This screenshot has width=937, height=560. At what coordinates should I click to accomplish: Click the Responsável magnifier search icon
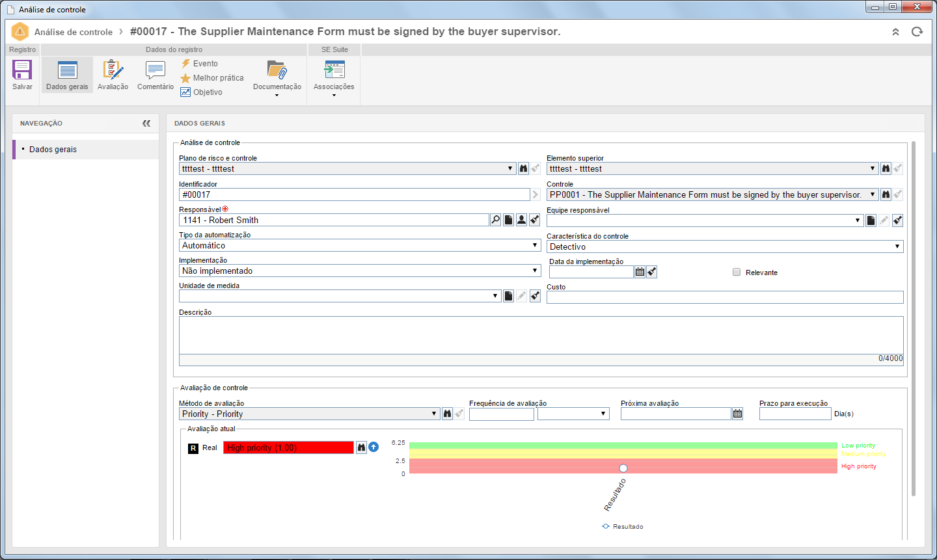coord(496,220)
